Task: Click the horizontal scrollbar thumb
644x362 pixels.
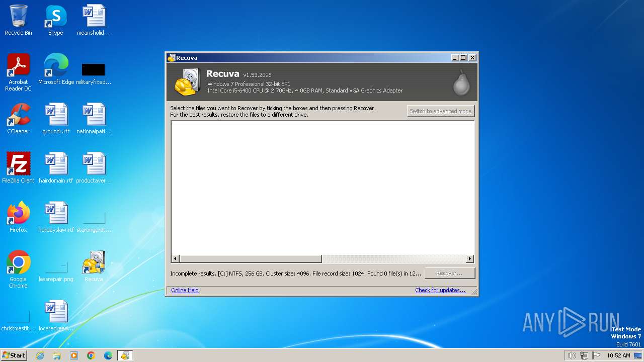Action: coord(250,259)
